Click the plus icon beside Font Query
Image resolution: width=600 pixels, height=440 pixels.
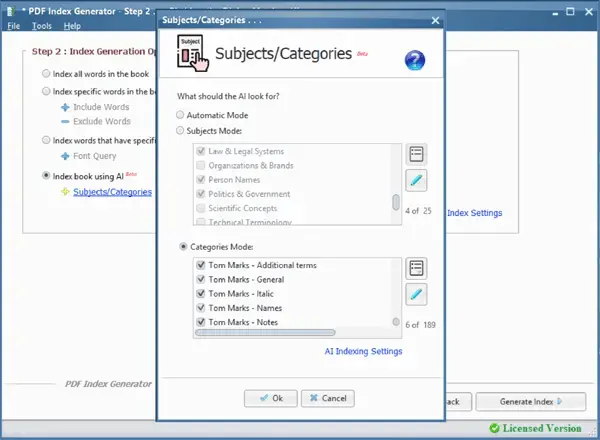point(65,156)
